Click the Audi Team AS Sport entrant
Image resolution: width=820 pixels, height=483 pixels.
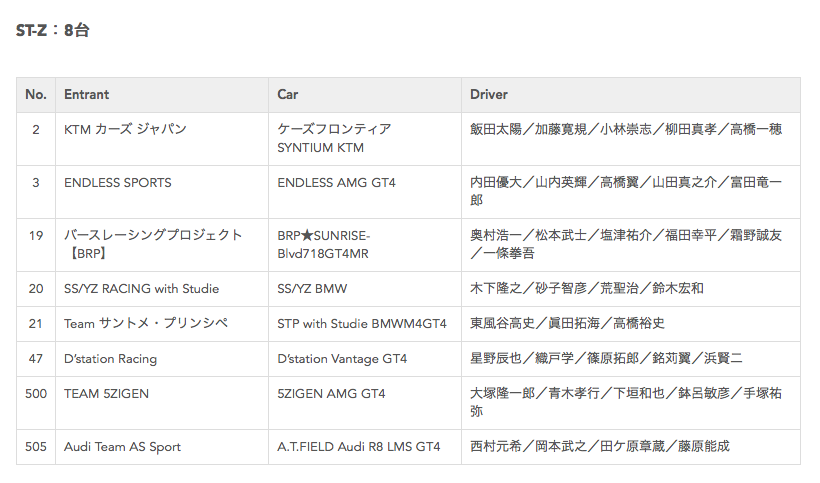point(122,447)
